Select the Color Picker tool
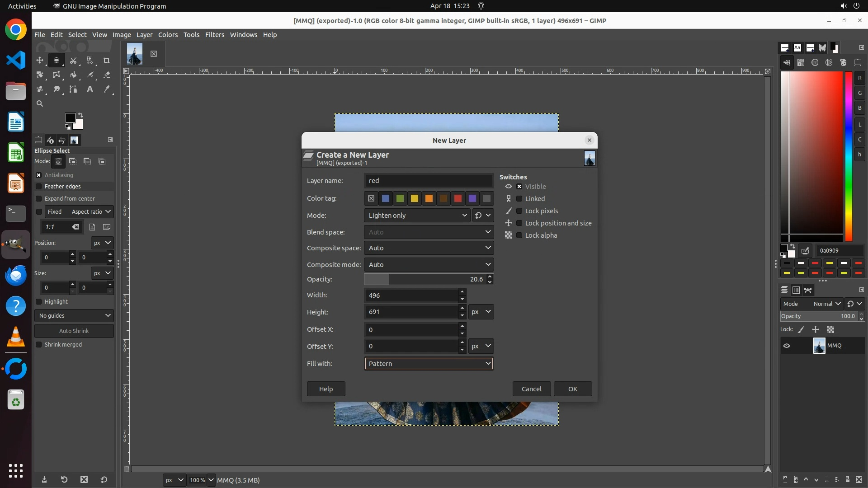The width and height of the screenshot is (868, 488). click(107, 89)
